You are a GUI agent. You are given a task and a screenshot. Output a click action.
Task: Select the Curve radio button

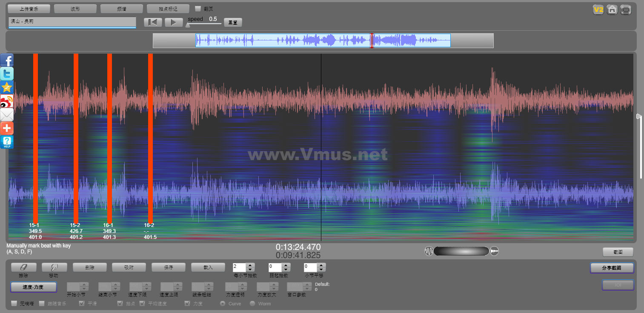[x=223, y=304]
